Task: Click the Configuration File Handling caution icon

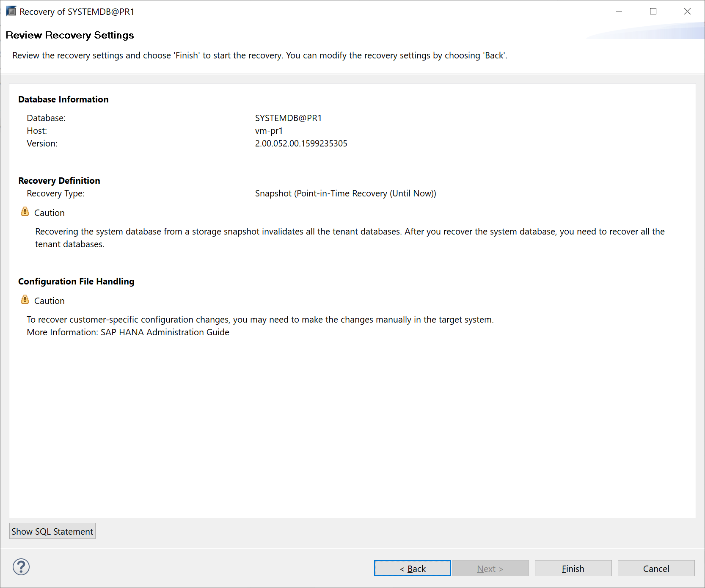Action: click(25, 300)
